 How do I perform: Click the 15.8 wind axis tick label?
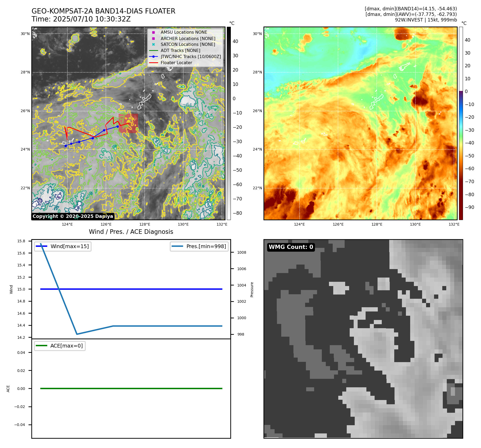[21, 241]
